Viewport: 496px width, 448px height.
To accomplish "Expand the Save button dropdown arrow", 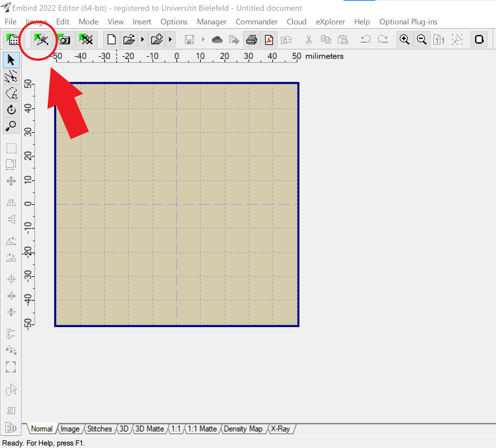I will 203,39.
